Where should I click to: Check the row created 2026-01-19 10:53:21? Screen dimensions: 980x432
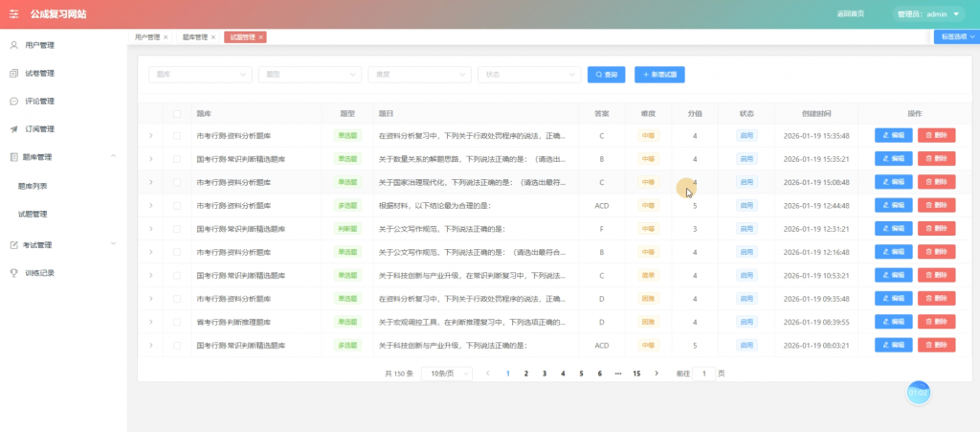[x=177, y=275]
